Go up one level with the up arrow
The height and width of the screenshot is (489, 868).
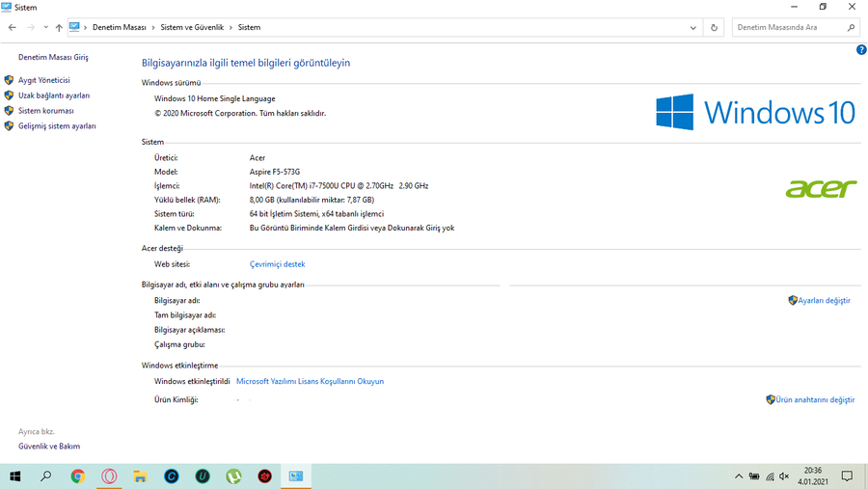point(59,27)
